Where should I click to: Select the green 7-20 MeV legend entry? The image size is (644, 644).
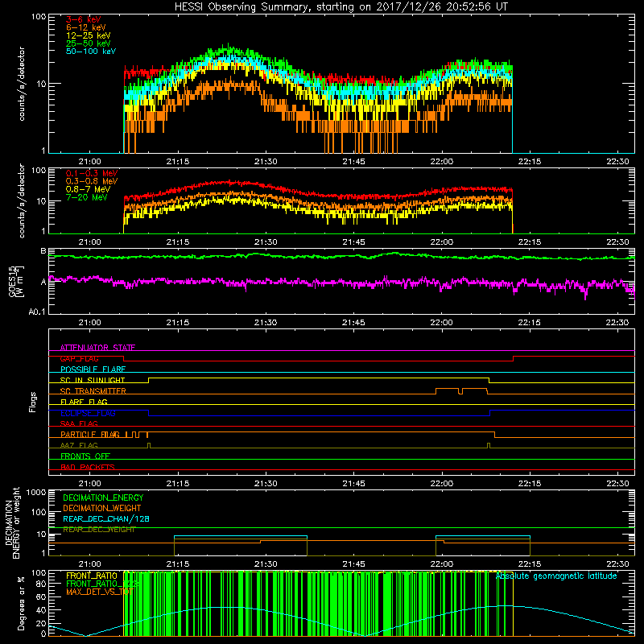click(x=86, y=197)
